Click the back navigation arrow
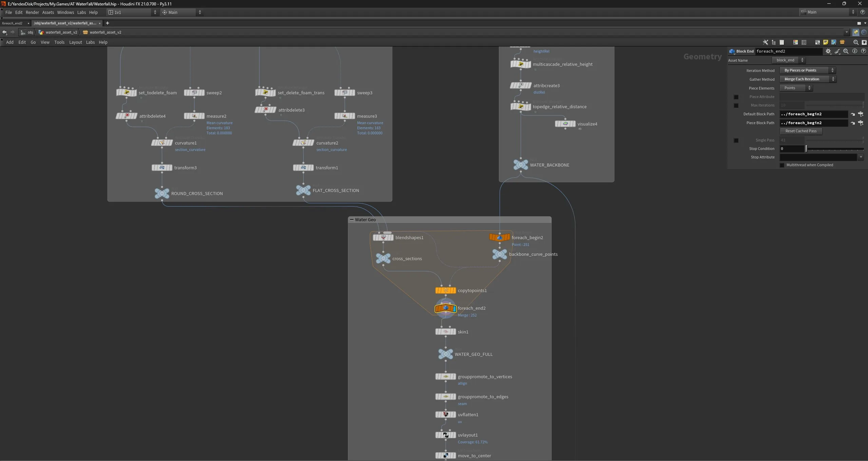The image size is (868, 461). [x=4, y=32]
